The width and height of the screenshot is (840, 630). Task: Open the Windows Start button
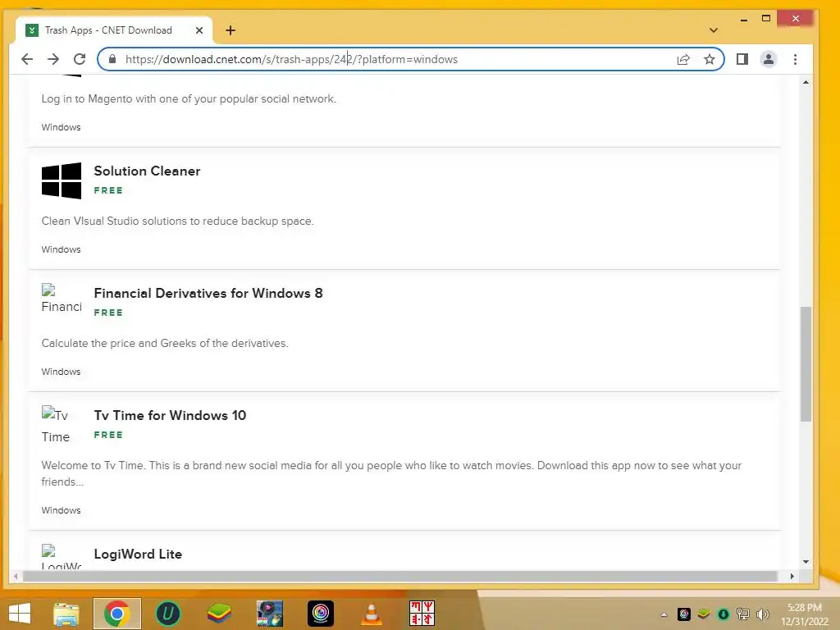(x=20, y=614)
